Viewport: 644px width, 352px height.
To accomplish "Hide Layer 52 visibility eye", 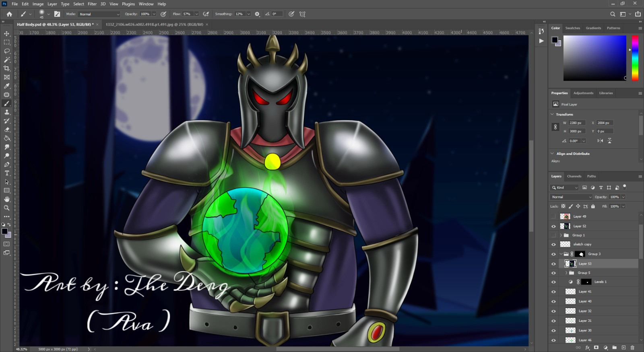I will coord(553,226).
